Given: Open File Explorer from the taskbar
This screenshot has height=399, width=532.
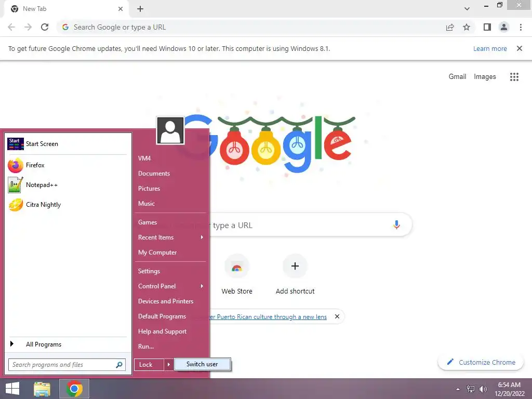Looking at the screenshot, I should pos(42,389).
